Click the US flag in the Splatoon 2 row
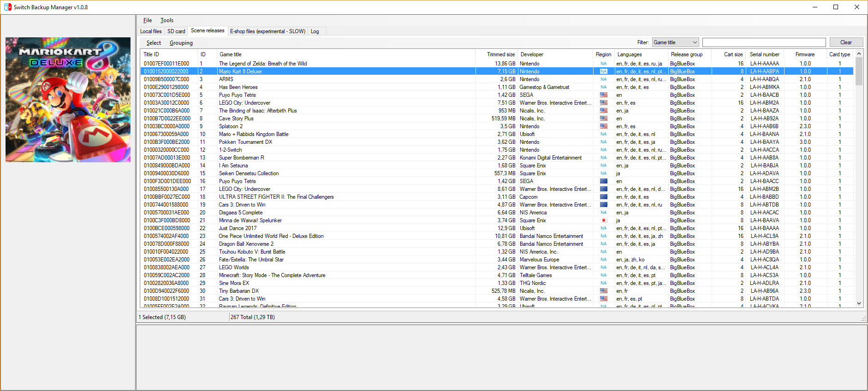 click(x=603, y=126)
